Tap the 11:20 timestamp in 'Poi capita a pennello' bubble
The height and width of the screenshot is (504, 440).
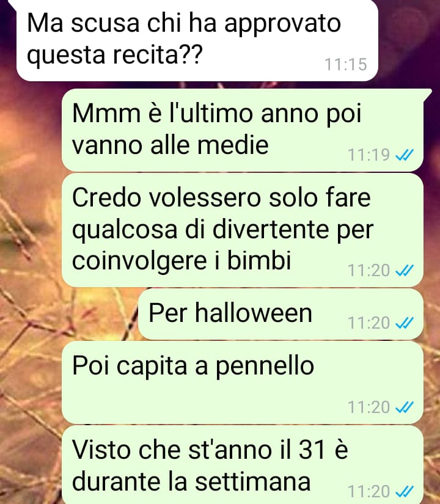tap(369, 407)
